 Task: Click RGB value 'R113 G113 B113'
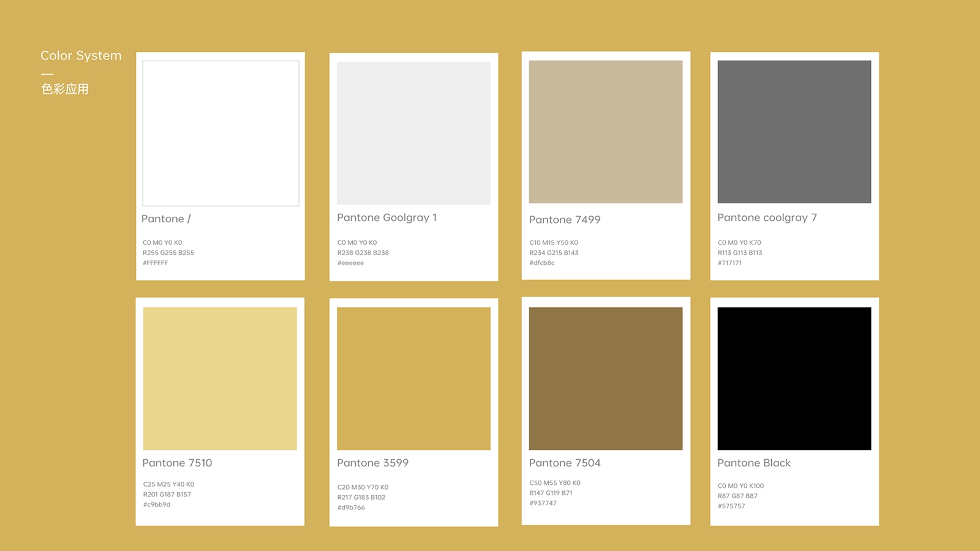click(740, 253)
